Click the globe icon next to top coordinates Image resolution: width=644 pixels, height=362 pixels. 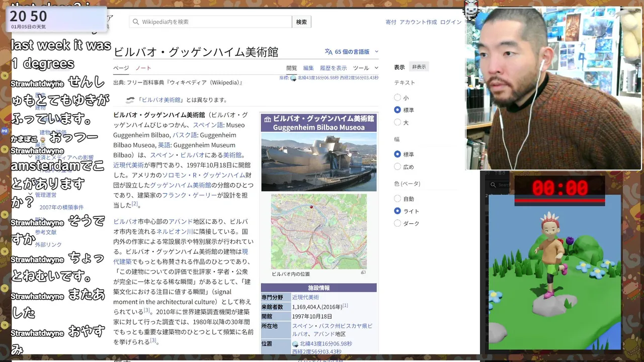[x=293, y=78]
